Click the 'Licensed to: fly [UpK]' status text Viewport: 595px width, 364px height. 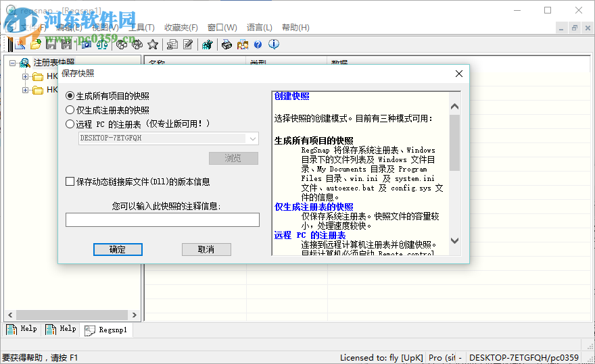(x=381, y=357)
